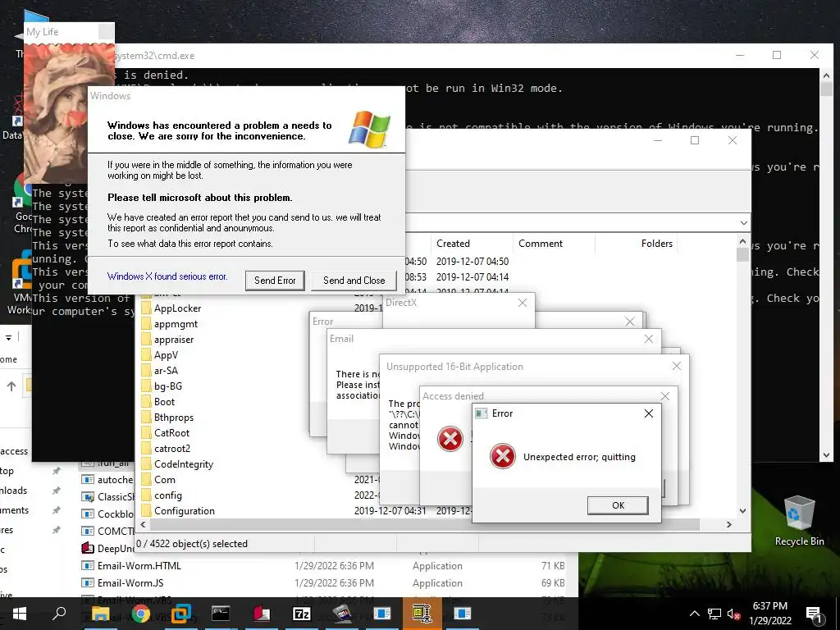Select the CatRoot folder
The height and width of the screenshot is (630, 840).
click(172, 433)
